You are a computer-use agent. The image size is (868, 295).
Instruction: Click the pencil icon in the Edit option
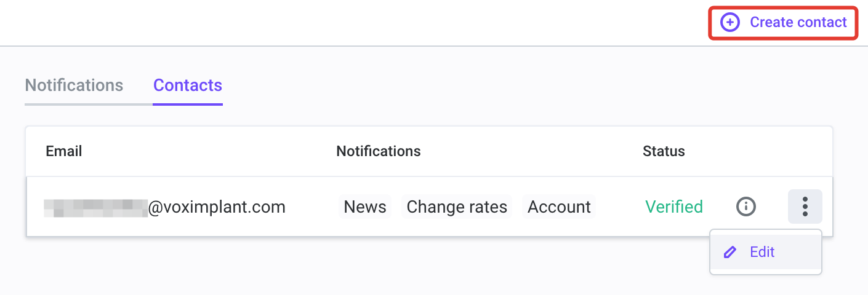click(x=730, y=252)
